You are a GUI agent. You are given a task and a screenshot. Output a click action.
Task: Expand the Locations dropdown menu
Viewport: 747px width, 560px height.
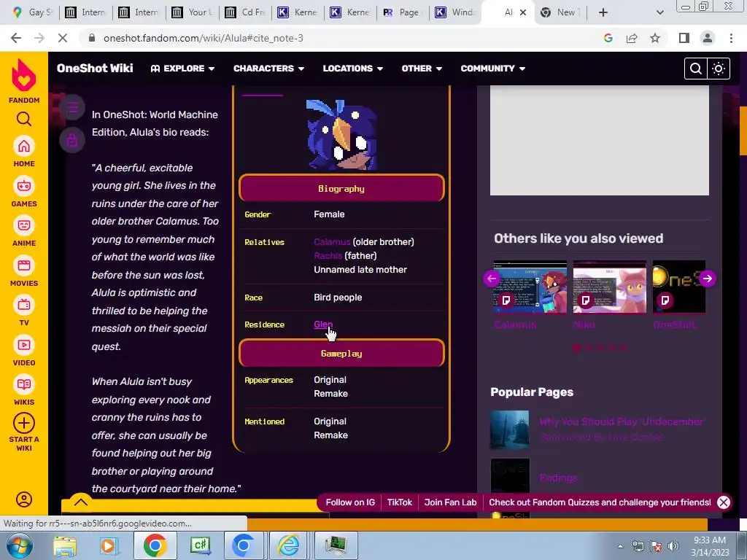click(x=353, y=69)
